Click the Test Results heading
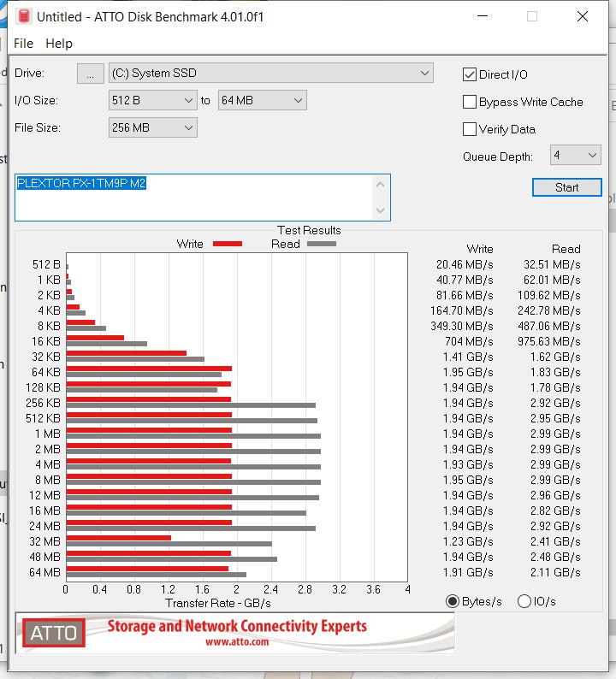616x679 pixels. tap(309, 230)
